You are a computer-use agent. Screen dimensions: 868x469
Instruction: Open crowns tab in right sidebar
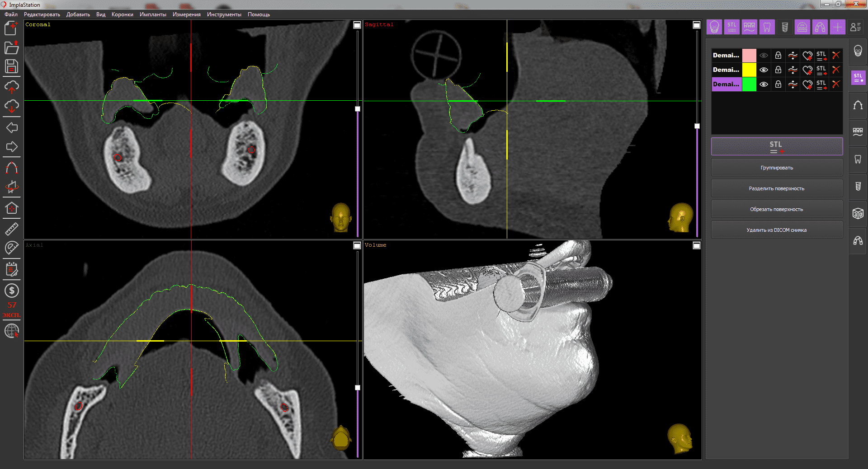(858, 132)
